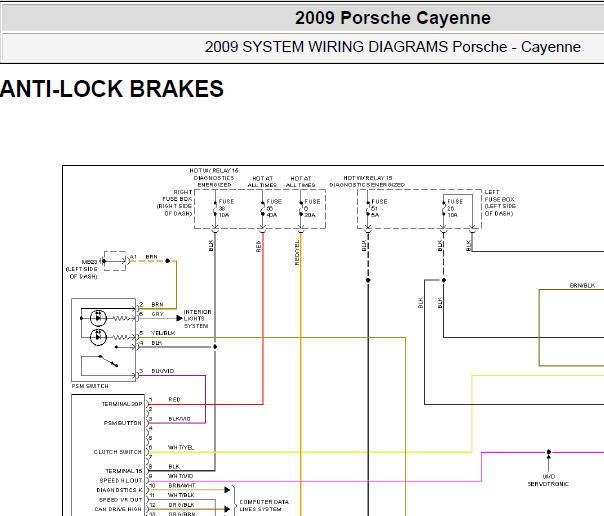Click 'TERMINAL 30P' pin label

122,404
